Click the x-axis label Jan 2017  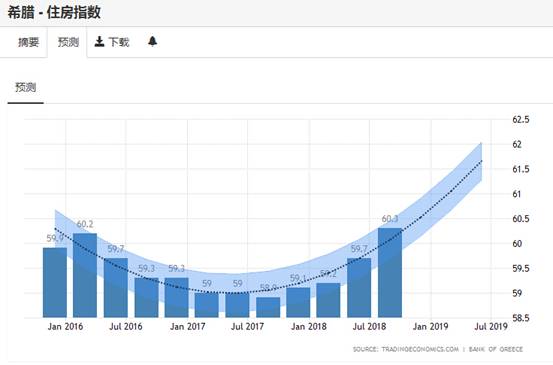pos(187,327)
